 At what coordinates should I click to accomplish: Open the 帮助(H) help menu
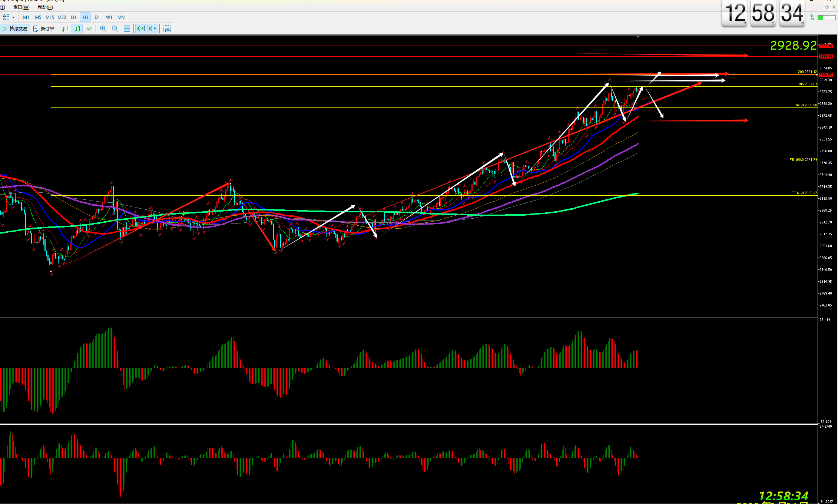[x=45, y=7]
